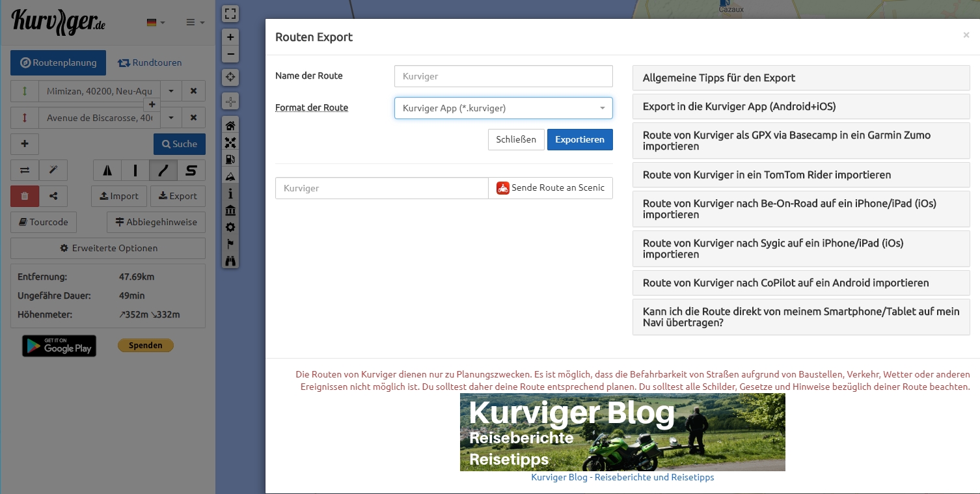Click the Spenden donate button
Image resolution: width=980 pixels, height=494 pixels.
(x=145, y=346)
